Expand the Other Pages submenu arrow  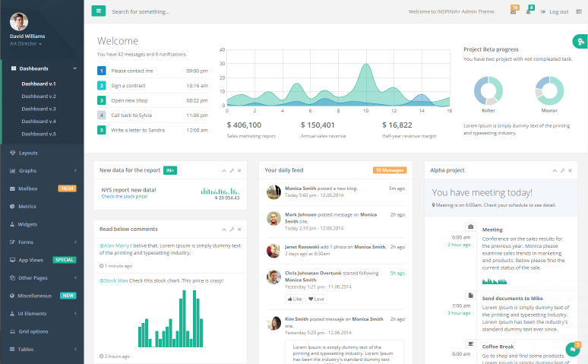(x=75, y=278)
